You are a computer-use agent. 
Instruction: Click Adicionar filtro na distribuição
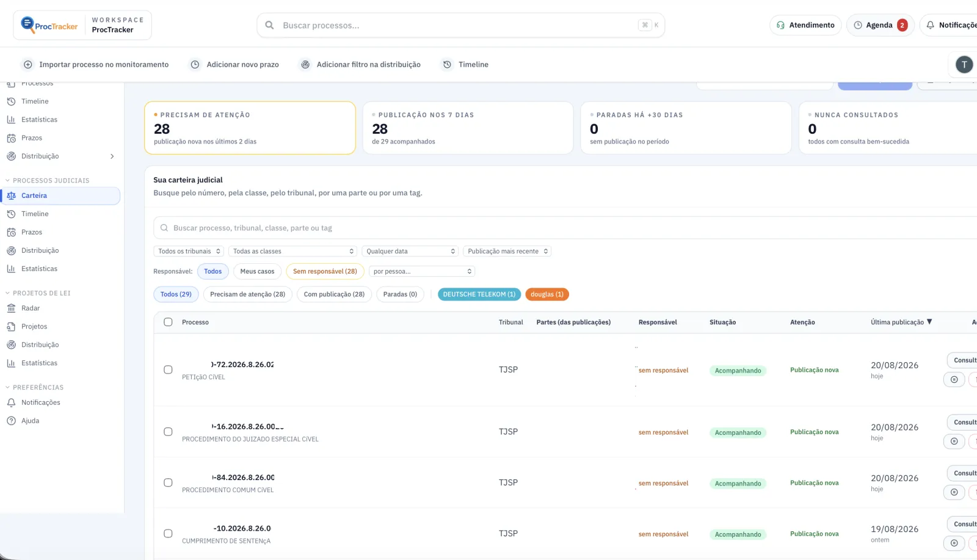360,64
